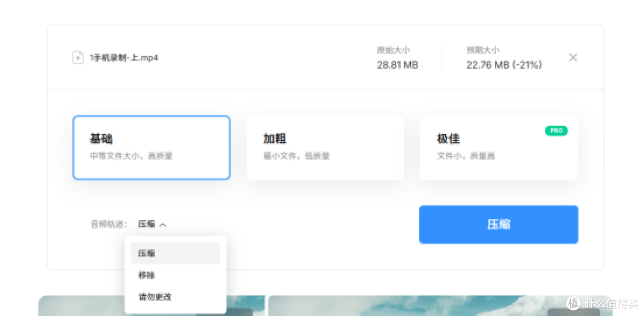Click the description 文件小，质量高
The image size is (644, 317).
[466, 156]
